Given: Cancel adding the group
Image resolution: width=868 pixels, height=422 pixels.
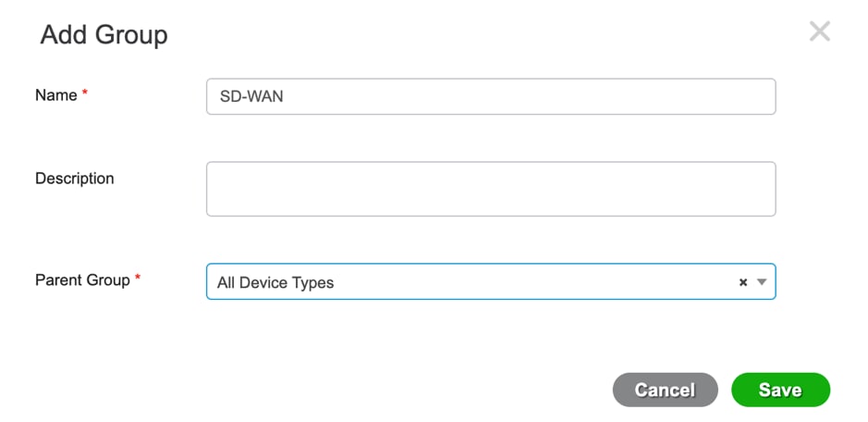Looking at the screenshot, I should [x=665, y=390].
